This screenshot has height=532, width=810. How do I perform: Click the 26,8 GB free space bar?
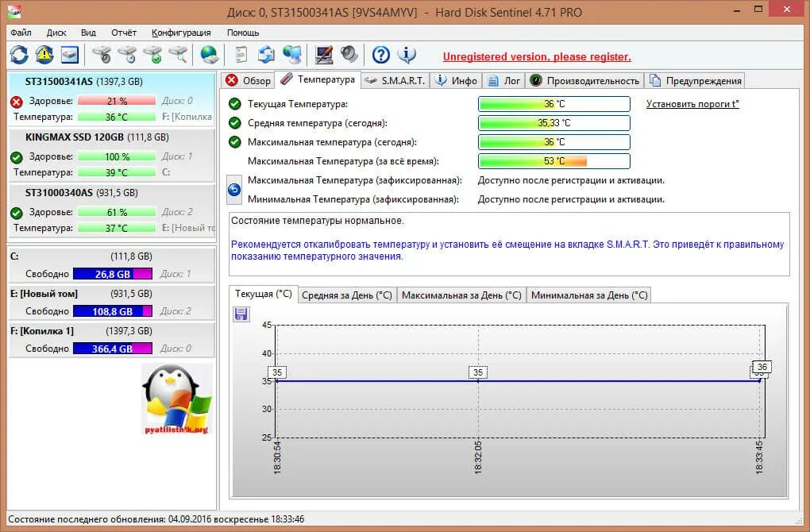tap(113, 274)
